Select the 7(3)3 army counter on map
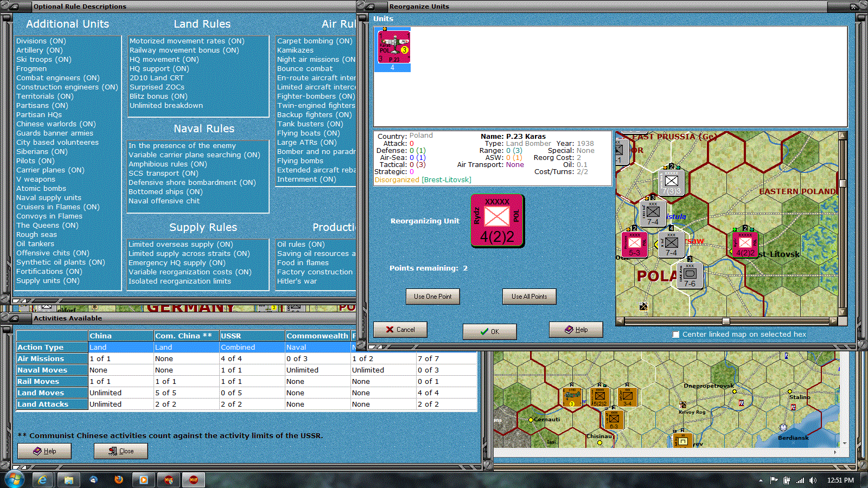This screenshot has height=488, width=868. coord(671,183)
